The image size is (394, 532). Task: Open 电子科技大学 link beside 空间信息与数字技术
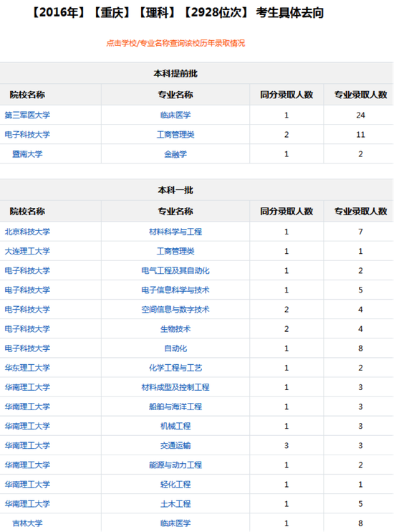coord(27,309)
